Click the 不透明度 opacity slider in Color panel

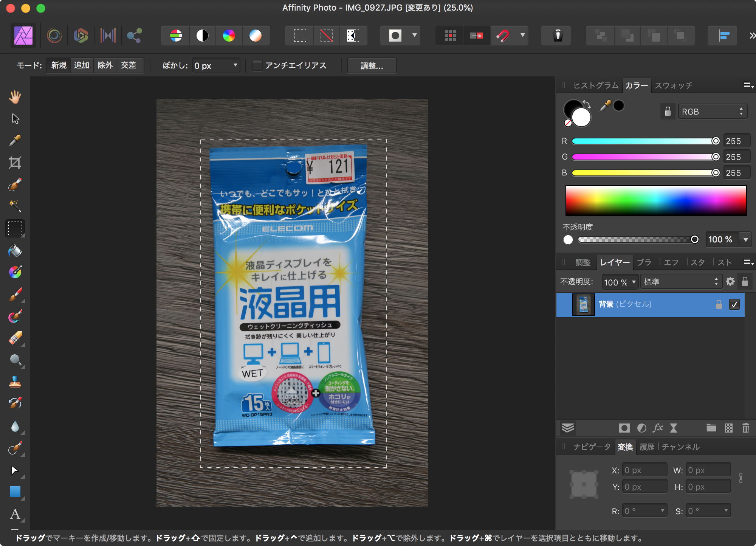pos(638,239)
